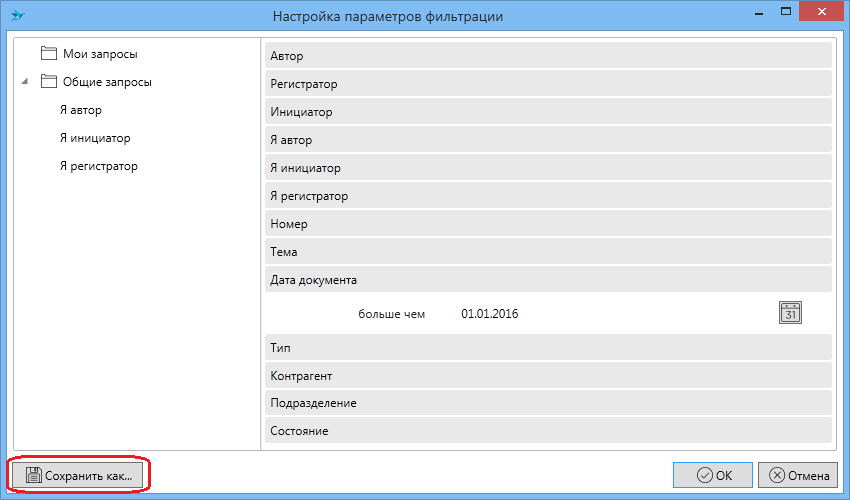This screenshot has width=850, height=500.
Task: Select "Я автор" saved query in tree
Action: [x=81, y=110]
